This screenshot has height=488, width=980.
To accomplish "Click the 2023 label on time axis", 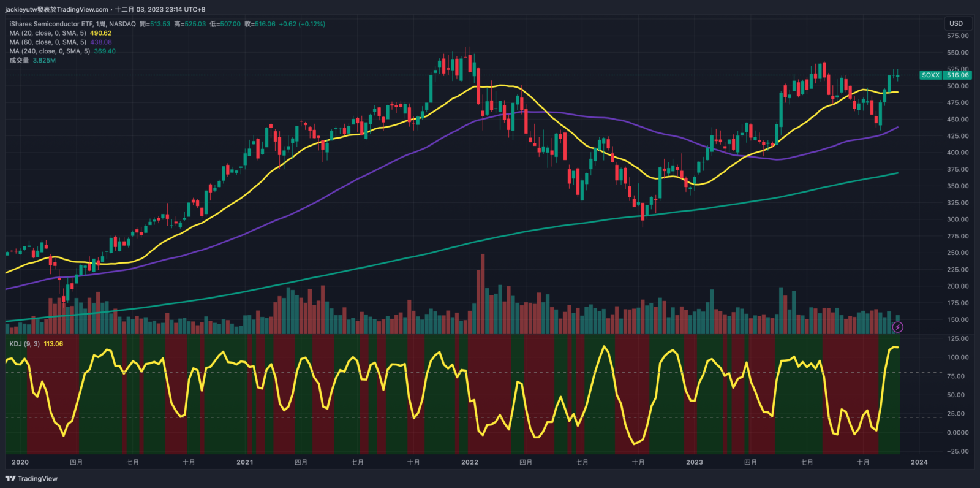I will [694, 462].
